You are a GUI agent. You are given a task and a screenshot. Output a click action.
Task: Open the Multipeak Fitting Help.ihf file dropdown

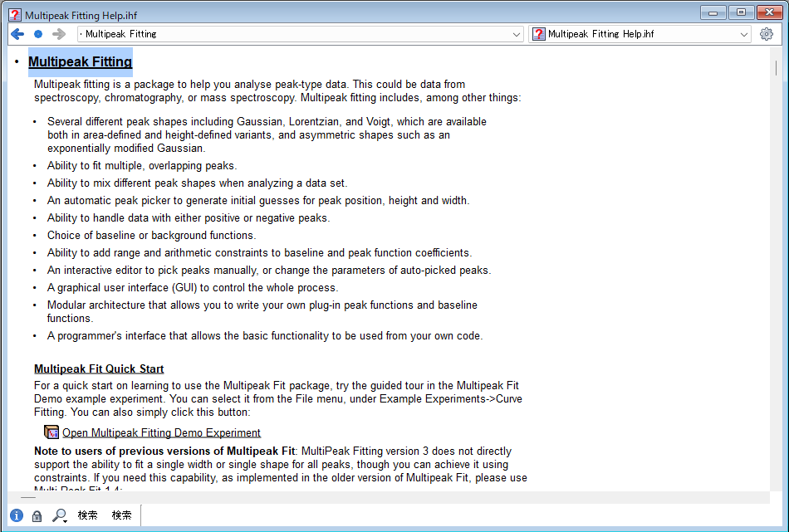[x=743, y=34]
